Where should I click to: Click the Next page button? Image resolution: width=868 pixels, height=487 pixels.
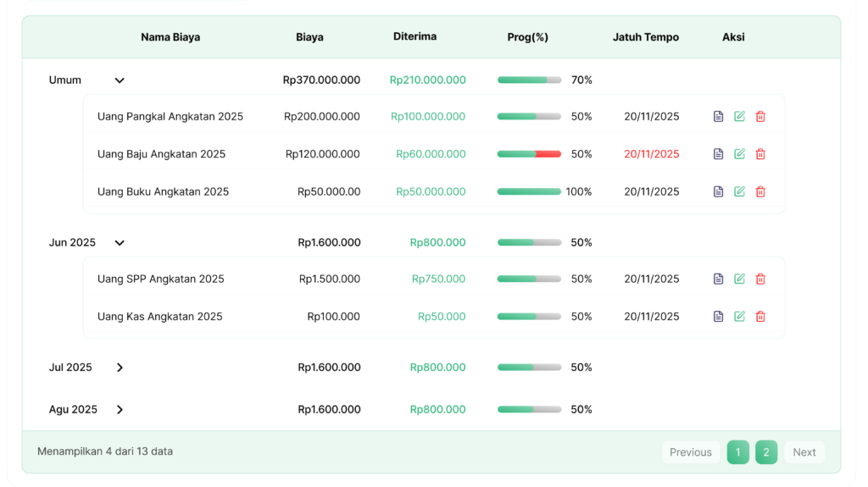[804, 452]
